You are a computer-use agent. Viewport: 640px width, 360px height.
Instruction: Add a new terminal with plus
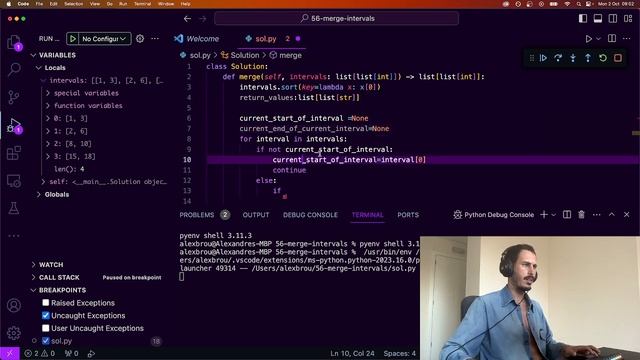click(x=544, y=215)
